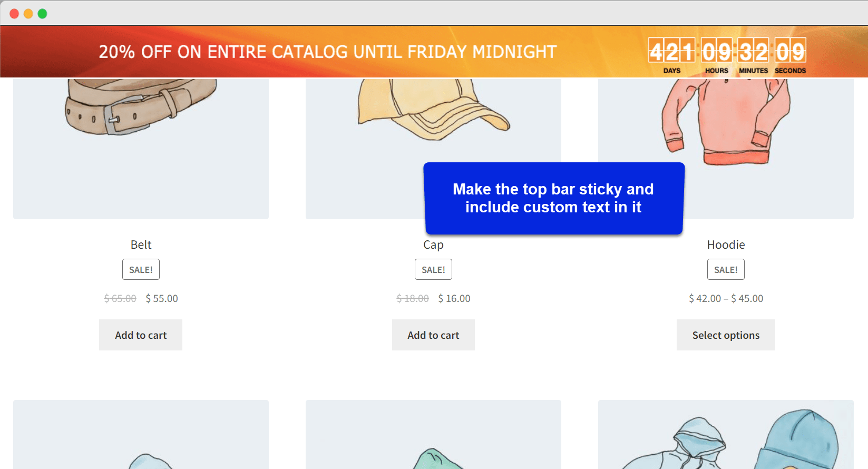868x469 pixels.
Task: Click the SALE badge on the Hoodie
Action: [x=726, y=269]
